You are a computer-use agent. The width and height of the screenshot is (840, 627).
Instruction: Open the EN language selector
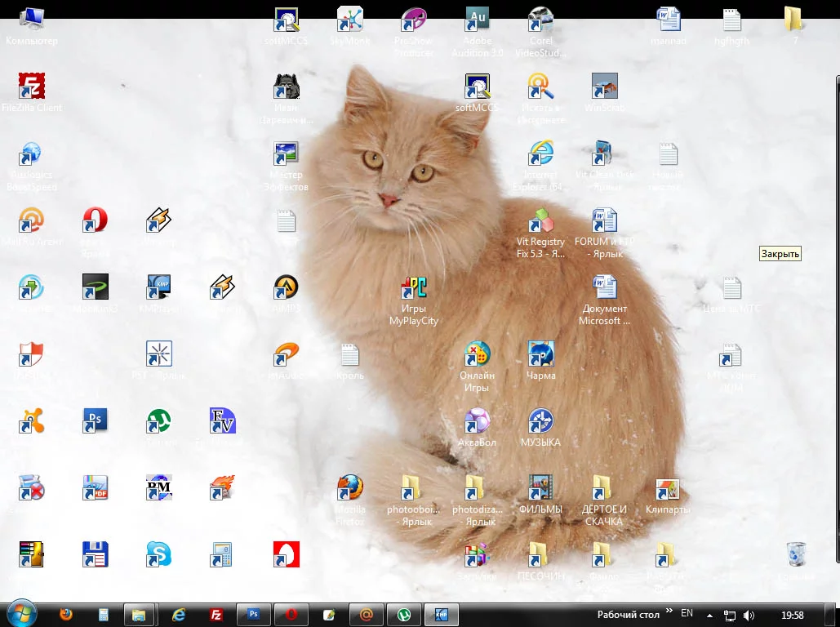687,613
